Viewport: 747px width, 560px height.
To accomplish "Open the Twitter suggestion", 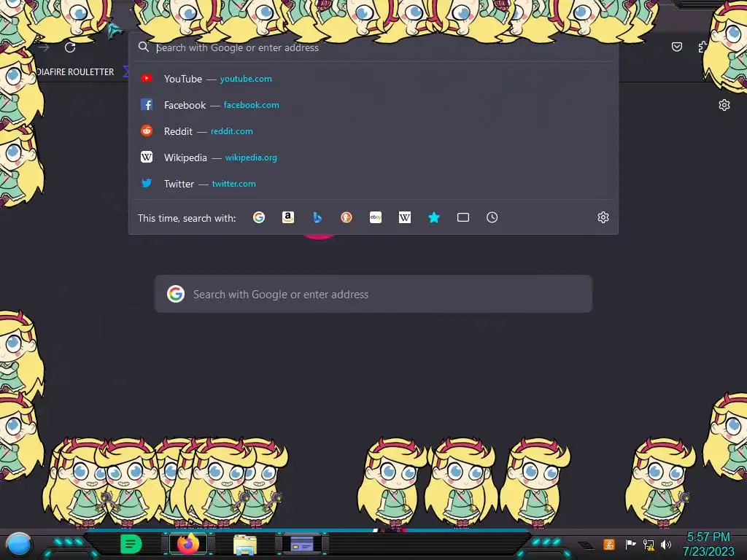I will 373,183.
